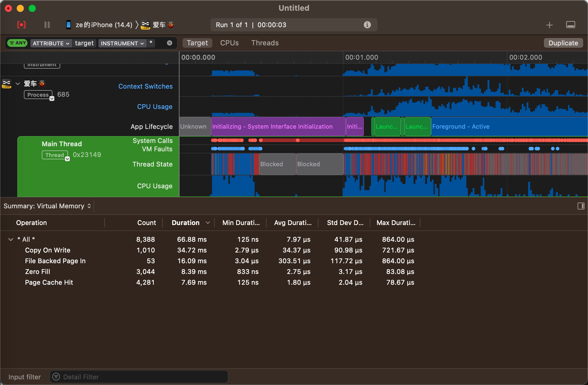Clear the track filter field

[x=169, y=43]
